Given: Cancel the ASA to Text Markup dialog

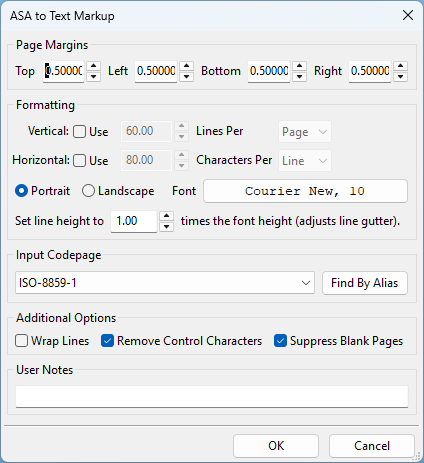Looking at the screenshot, I should (x=372, y=446).
